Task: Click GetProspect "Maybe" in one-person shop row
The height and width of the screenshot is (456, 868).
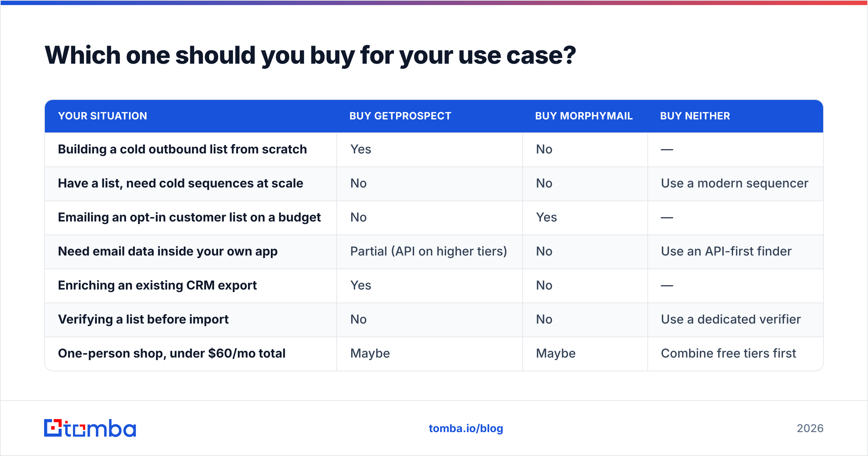Action: click(x=370, y=353)
